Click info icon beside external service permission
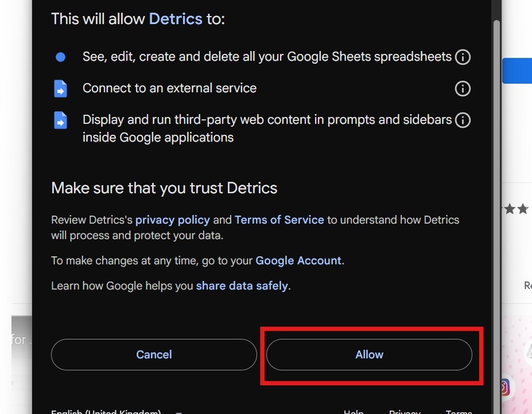Screen dimensions: 532x414 pos(463,88)
